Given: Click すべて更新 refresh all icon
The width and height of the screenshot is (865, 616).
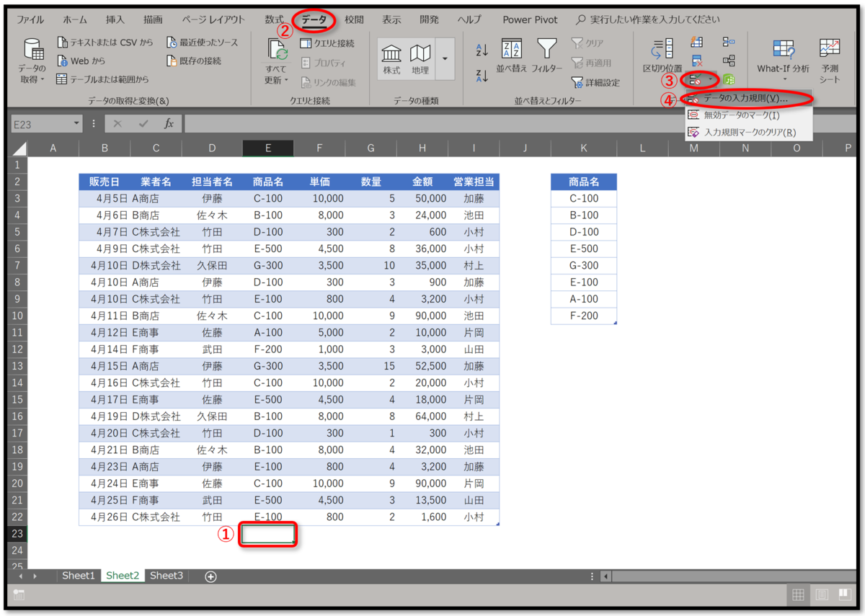Looking at the screenshot, I should tap(277, 49).
